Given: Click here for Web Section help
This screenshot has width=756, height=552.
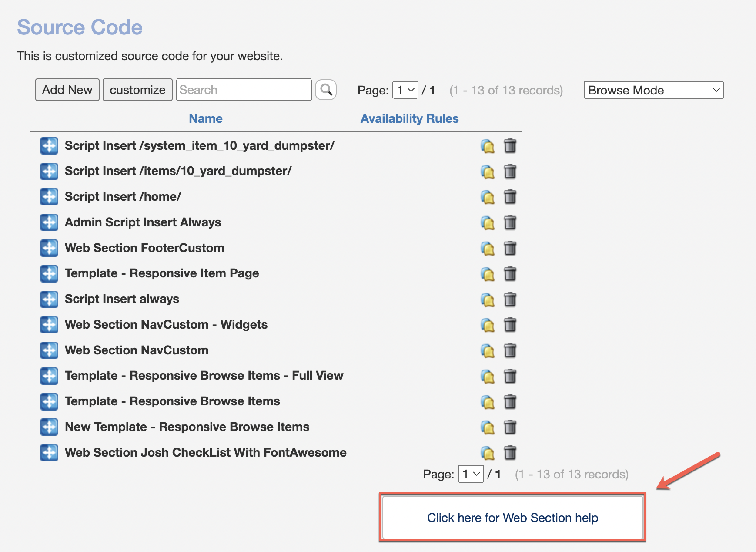Looking at the screenshot, I should coord(512,518).
